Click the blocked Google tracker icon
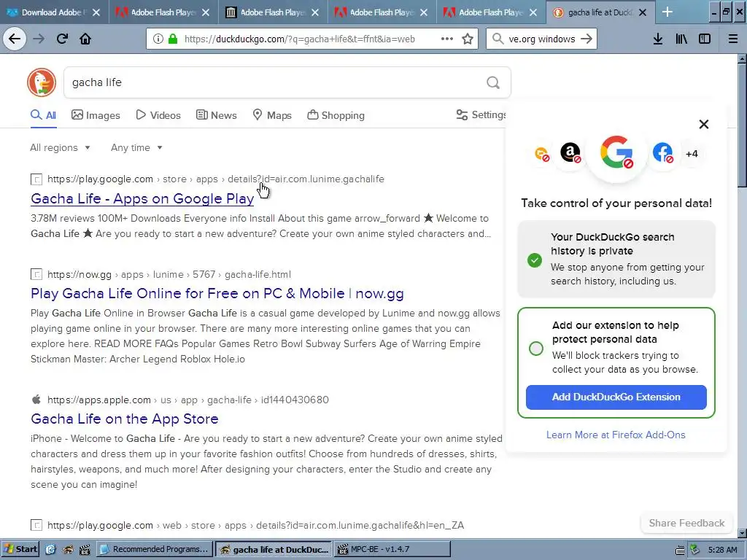The image size is (747, 560). click(616, 152)
